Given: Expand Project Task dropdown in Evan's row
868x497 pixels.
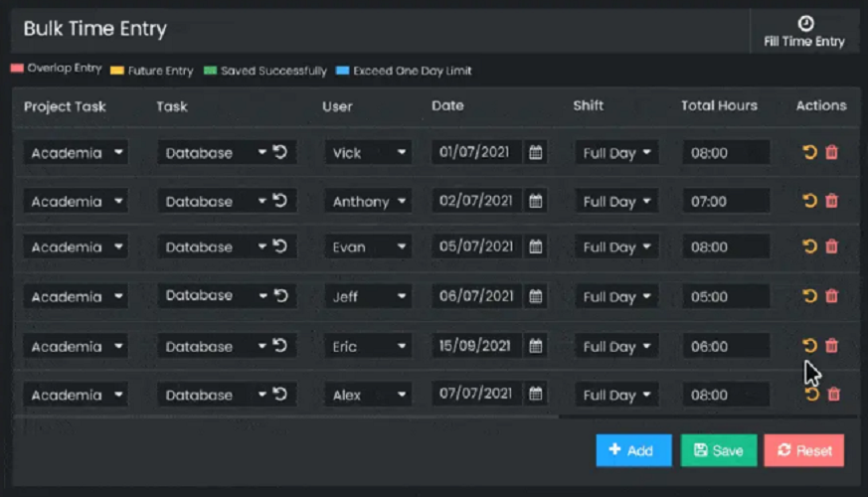Looking at the screenshot, I should coord(76,248).
